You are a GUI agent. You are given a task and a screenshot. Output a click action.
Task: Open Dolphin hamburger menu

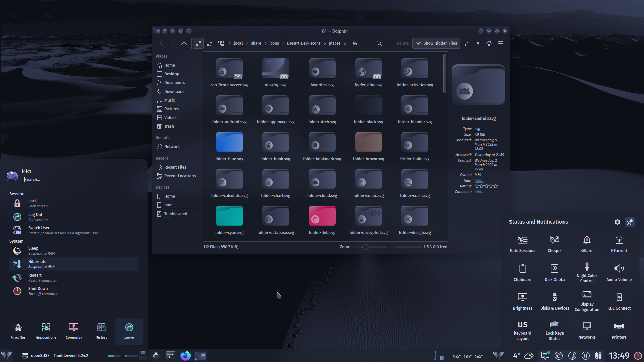click(x=500, y=43)
